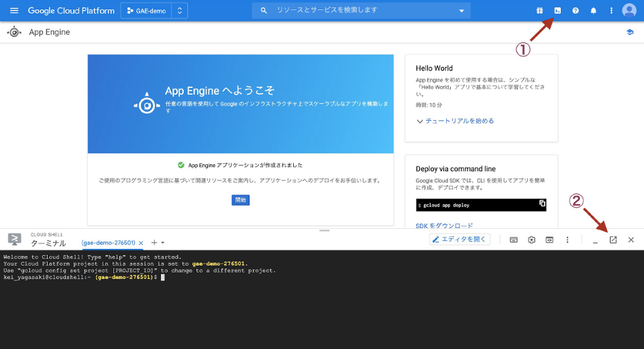
Task: Show notifications bell panel
Action: tap(594, 11)
